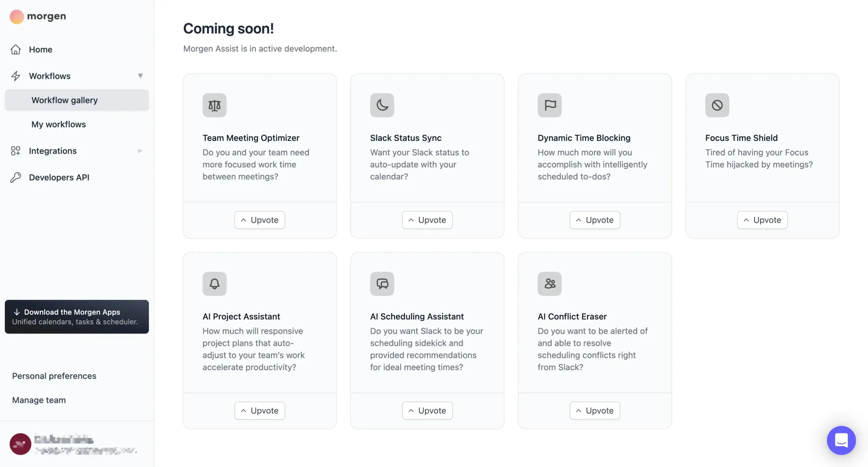Open the support chat bubble
The image size is (868, 467).
[x=841, y=440]
